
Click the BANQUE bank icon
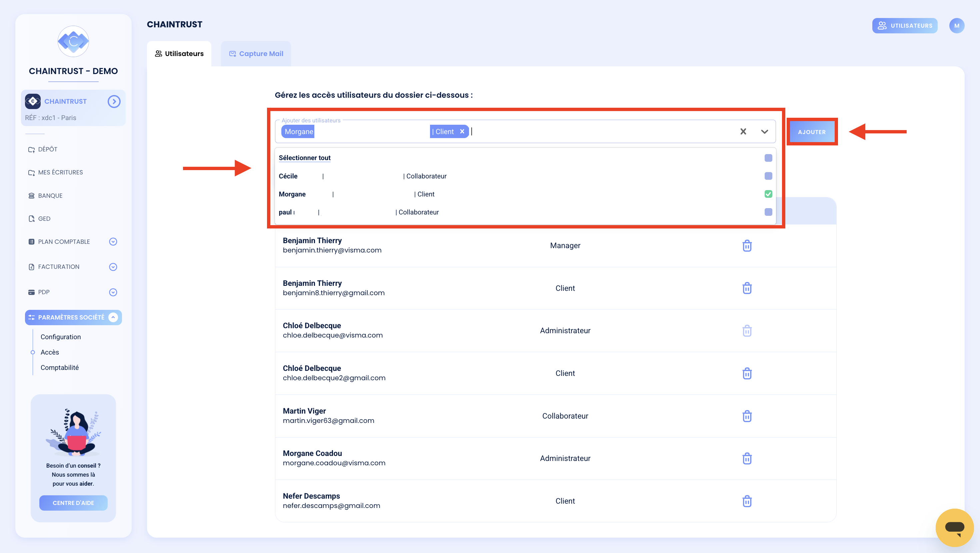click(32, 196)
